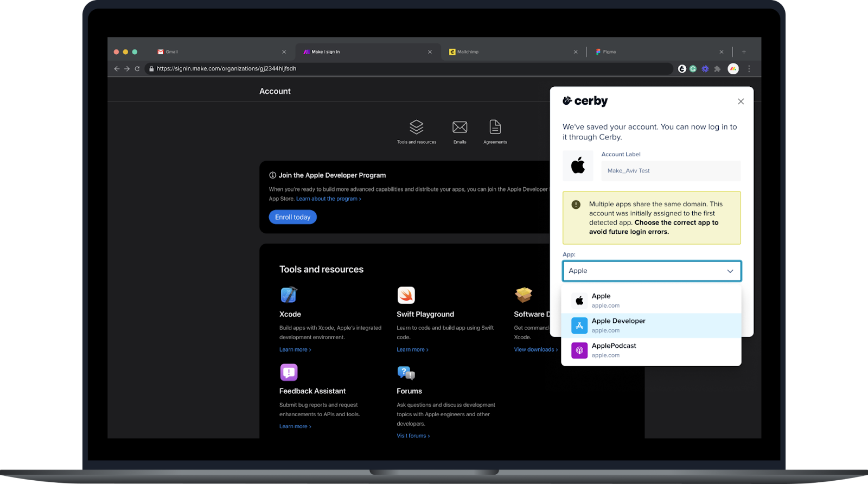The width and height of the screenshot is (868, 484).
Task: Click the browser back arrow
Action: click(x=117, y=69)
